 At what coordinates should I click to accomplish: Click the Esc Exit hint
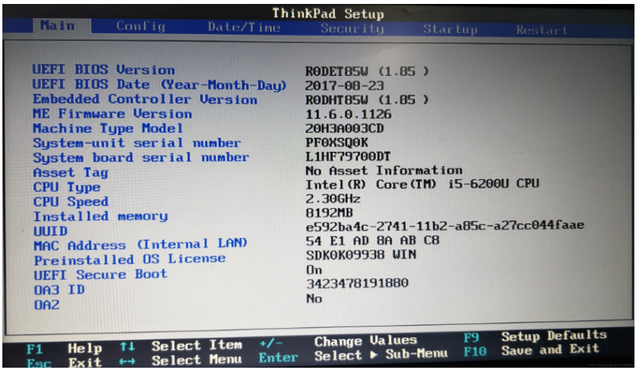click(x=64, y=363)
